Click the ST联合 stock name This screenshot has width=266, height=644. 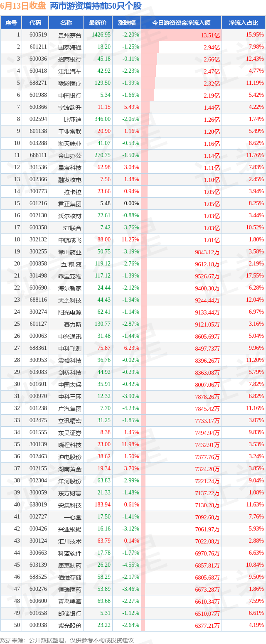tap(72, 228)
